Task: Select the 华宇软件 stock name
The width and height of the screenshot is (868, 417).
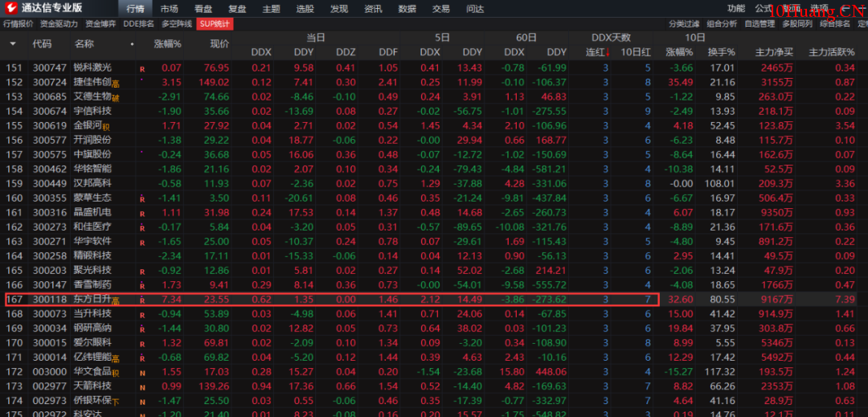Action: [93, 240]
